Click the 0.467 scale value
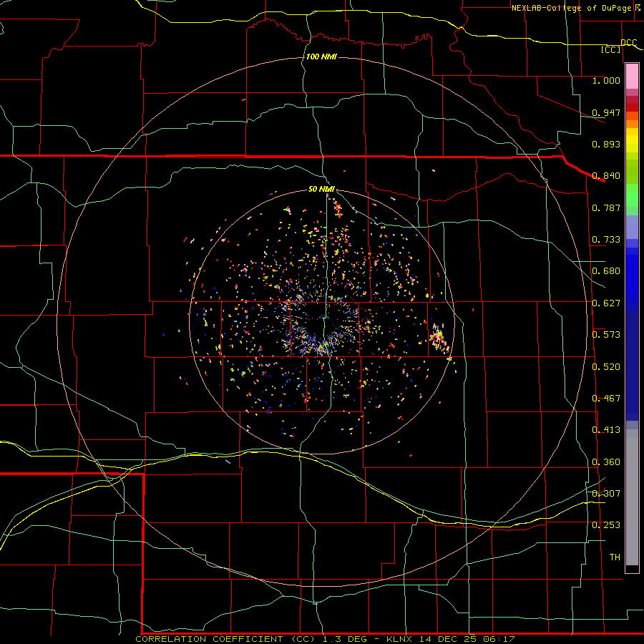Viewport: 644px width, 644px height. coord(606,399)
